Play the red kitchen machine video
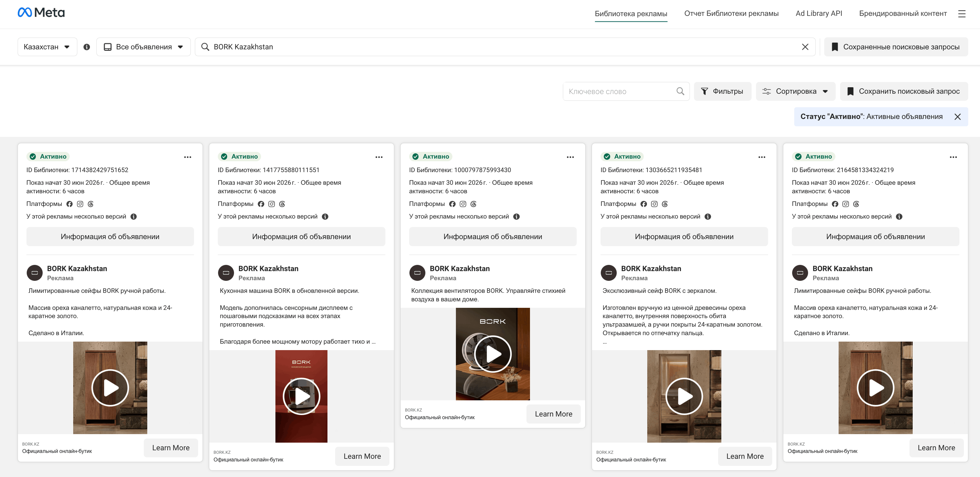Viewport: 980px width, 477px height. 301,397
